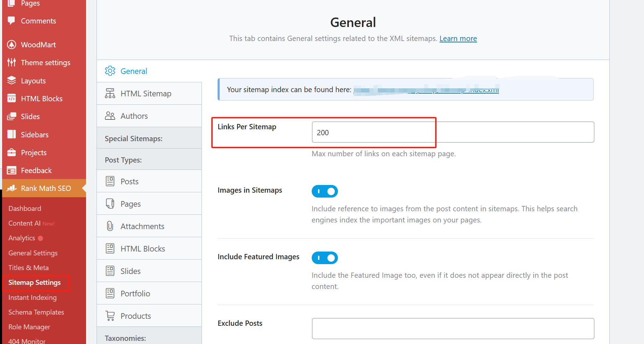Screen dimensions: 644x344
Task: Click the Authors people icon
Action: (110, 116)
